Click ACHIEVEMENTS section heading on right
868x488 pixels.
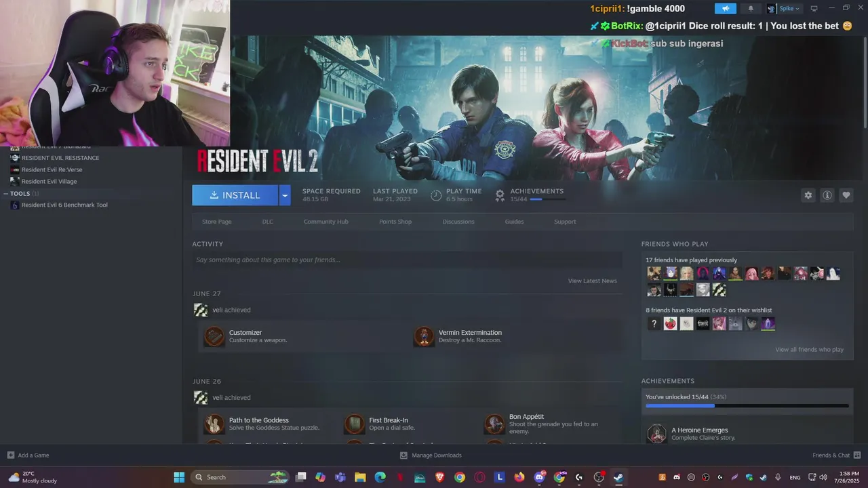tap(668, 381)
